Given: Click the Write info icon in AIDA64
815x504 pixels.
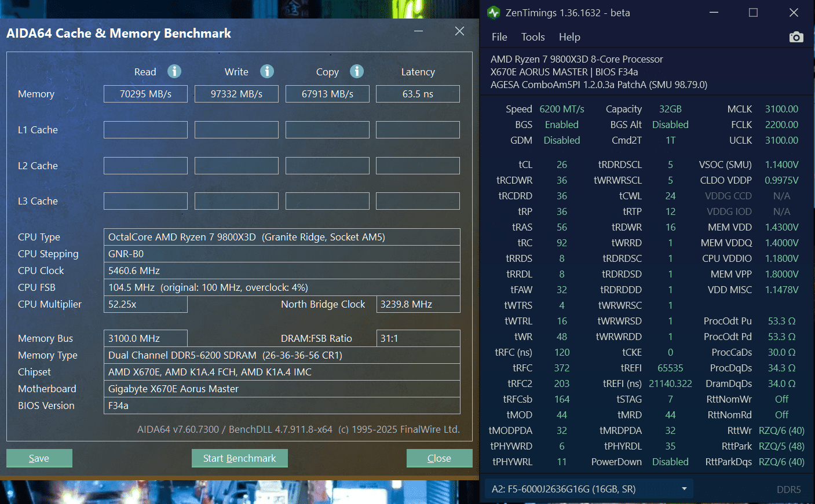Looking at the screenshot, I should coord(266,71).
